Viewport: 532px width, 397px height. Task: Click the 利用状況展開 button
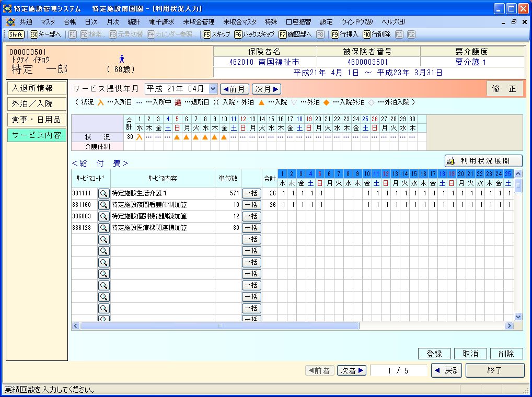[x=483, y=161]
